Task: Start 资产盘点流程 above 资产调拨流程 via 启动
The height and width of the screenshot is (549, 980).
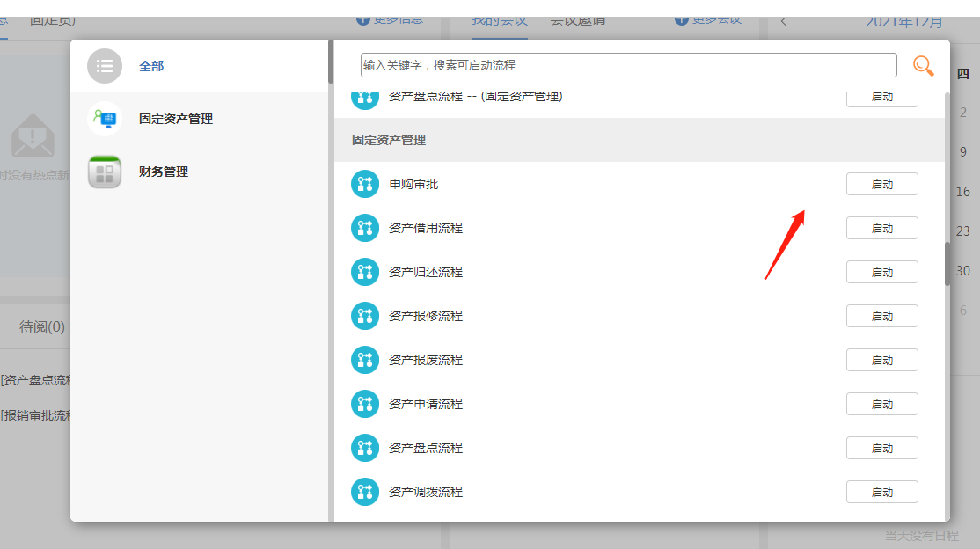Action: pyautogui.click(x=881, y=449)
